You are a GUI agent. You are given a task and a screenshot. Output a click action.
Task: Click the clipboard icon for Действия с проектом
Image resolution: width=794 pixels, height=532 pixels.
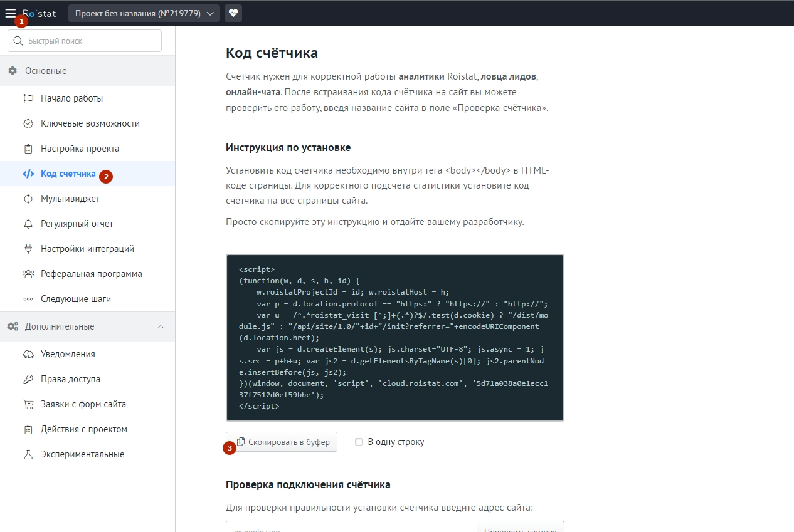(x=28, y=429)
